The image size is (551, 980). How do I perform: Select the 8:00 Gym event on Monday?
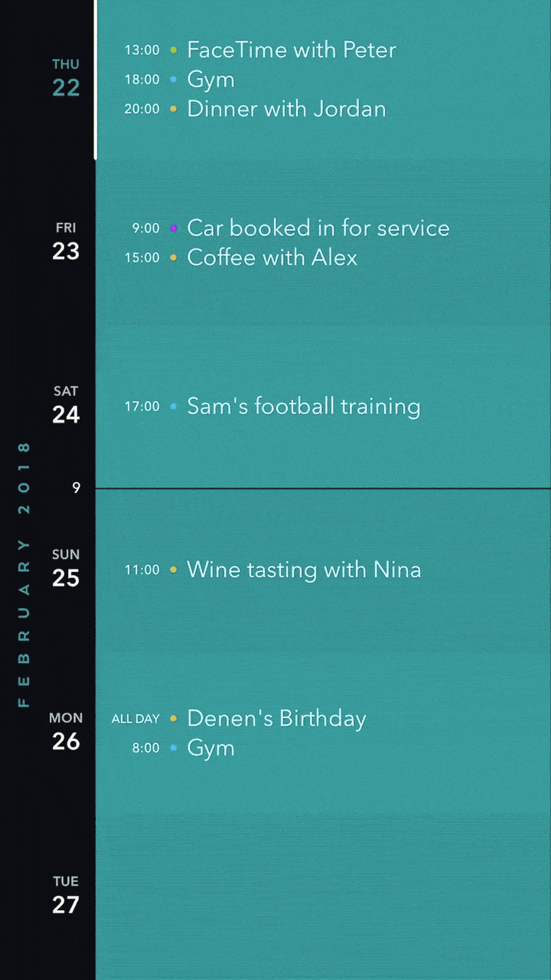(210, 748)
